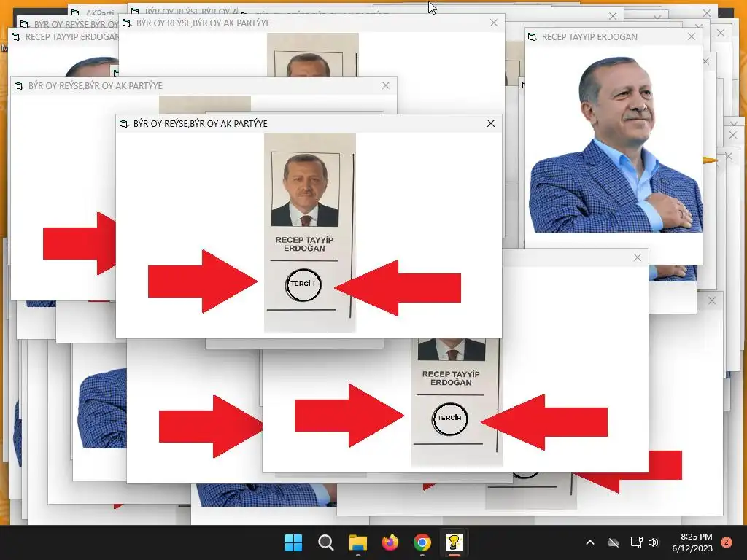Select the lightbulb app in the taskbar
Viewport: 747px width, 560px height.
tap(454, 542)
